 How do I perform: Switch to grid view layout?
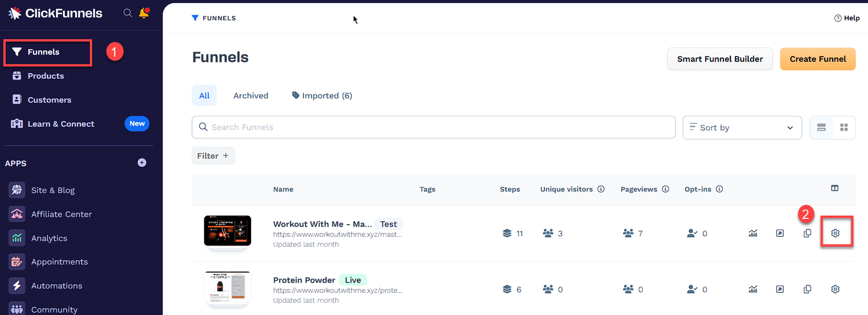(x=844, y=127)
